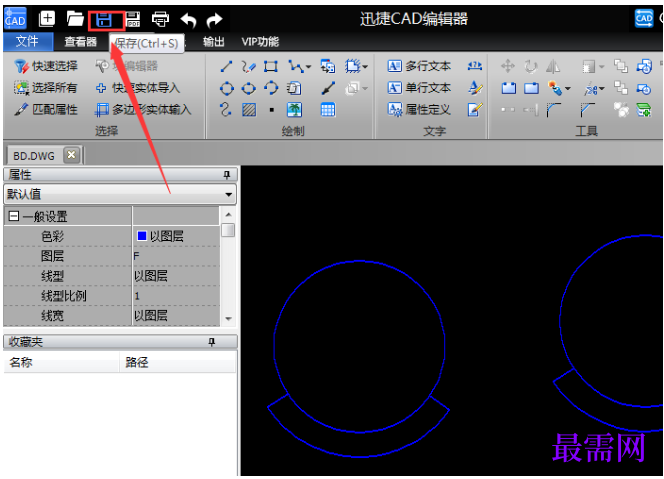Select the 快速选择 quick select tool
The image size is (664, 479).
[x=46, y=66]
